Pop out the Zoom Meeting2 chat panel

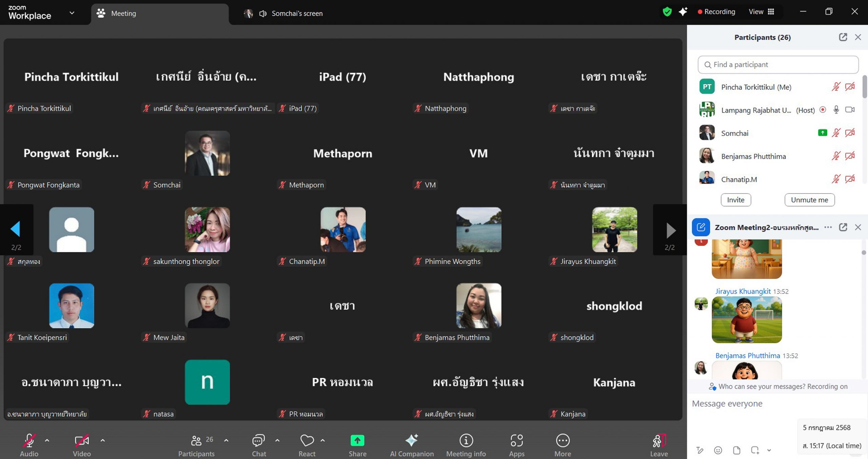click(x=843, y=227)
